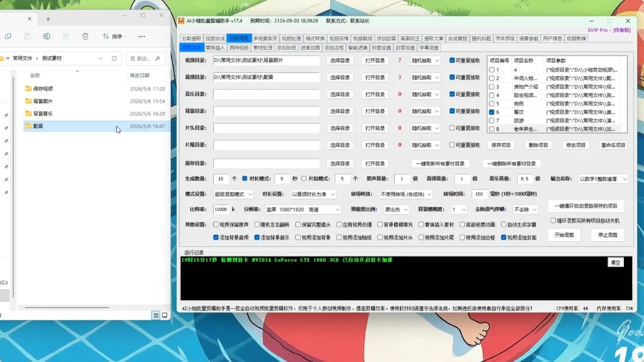Click the delete trash icon in Explorer
Image resolution: width=644 pixels, height=362 pixels.
85,36
